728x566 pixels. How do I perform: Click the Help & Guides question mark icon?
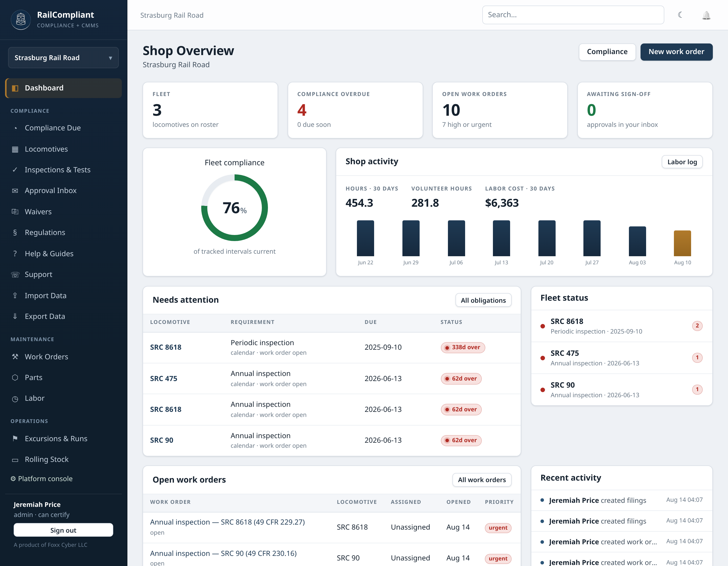tap(15, 253)
